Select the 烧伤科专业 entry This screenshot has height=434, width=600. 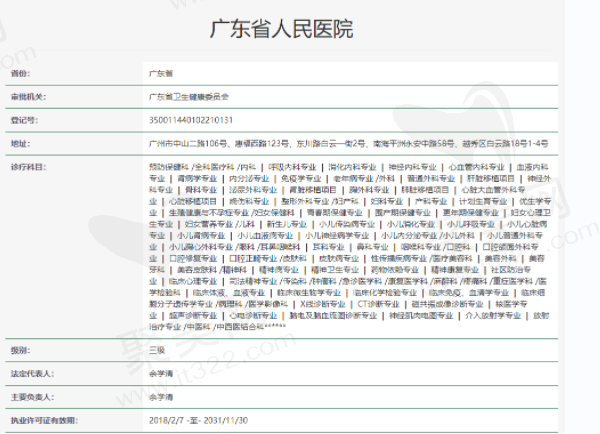[x=249, y=201]
